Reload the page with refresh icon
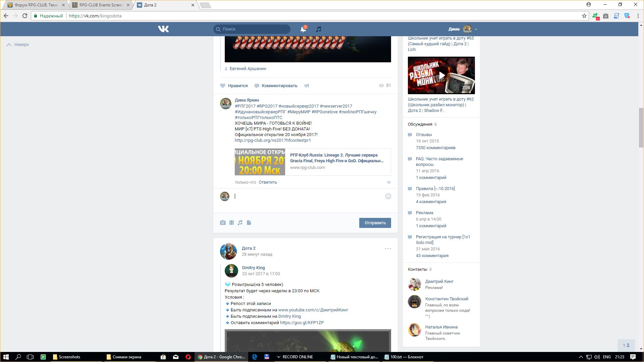This screenshot has height=362, width=644. point(25,16)
